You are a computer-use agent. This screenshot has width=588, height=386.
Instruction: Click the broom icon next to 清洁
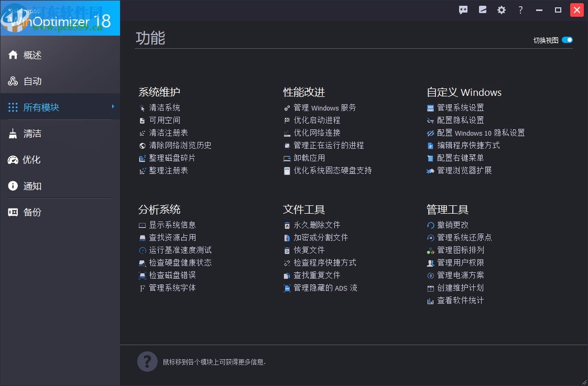click(x=12, y=134)
